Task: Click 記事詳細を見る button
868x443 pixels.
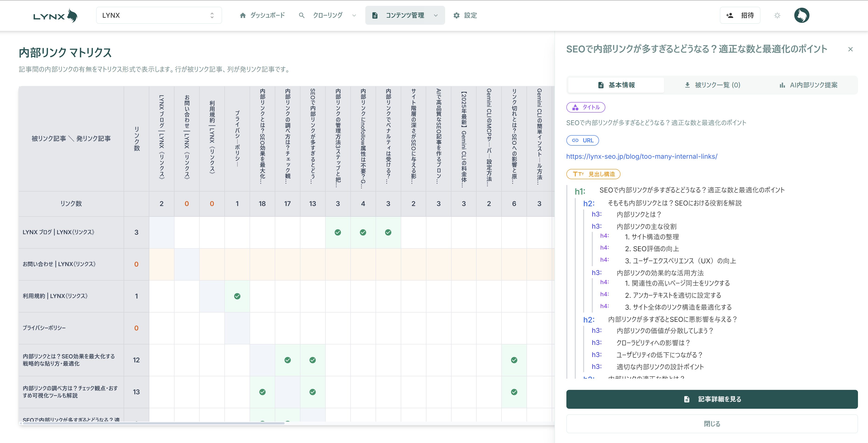Action: click(x=712, y=399)
